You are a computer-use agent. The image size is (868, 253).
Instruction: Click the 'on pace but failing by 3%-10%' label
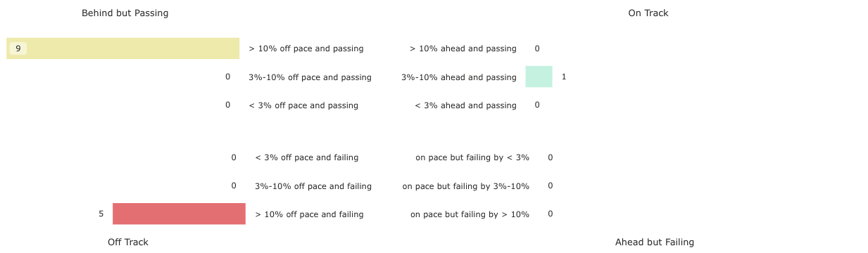[x=466, y=186]
